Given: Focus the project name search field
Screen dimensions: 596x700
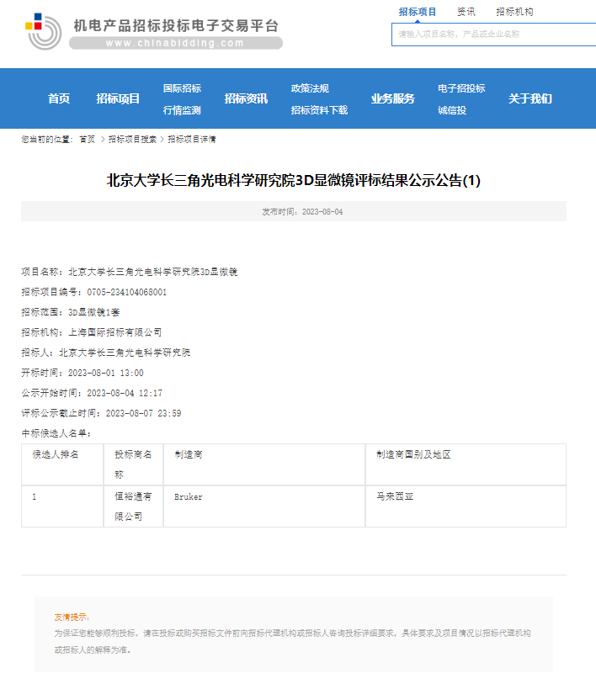Looking at the screenshot, I should pos(493,34).
